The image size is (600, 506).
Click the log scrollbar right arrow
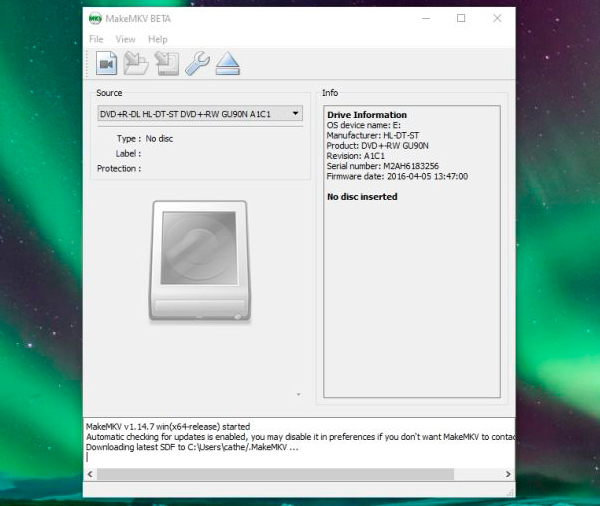click(508, 474)
